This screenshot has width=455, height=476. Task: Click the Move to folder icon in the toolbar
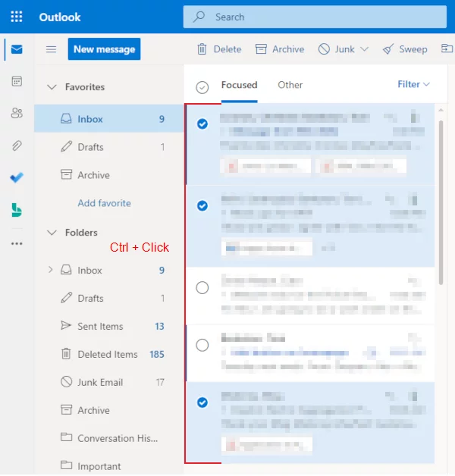(447, 49)
